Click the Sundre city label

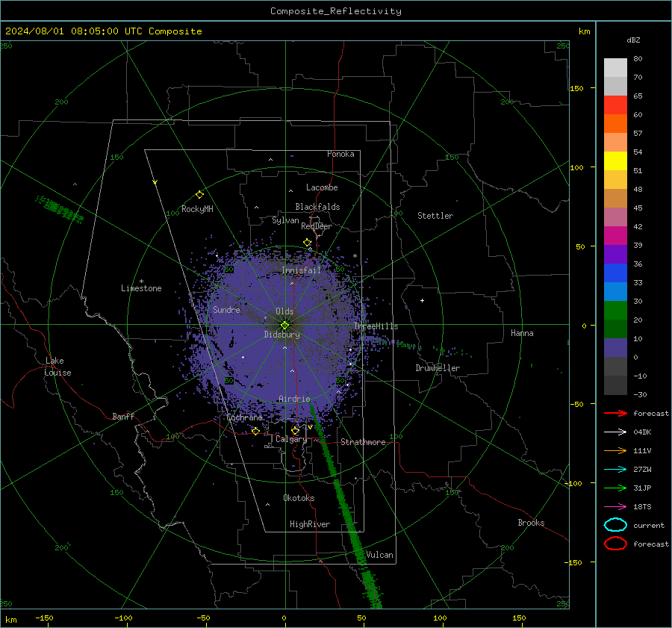coord(226,310)
